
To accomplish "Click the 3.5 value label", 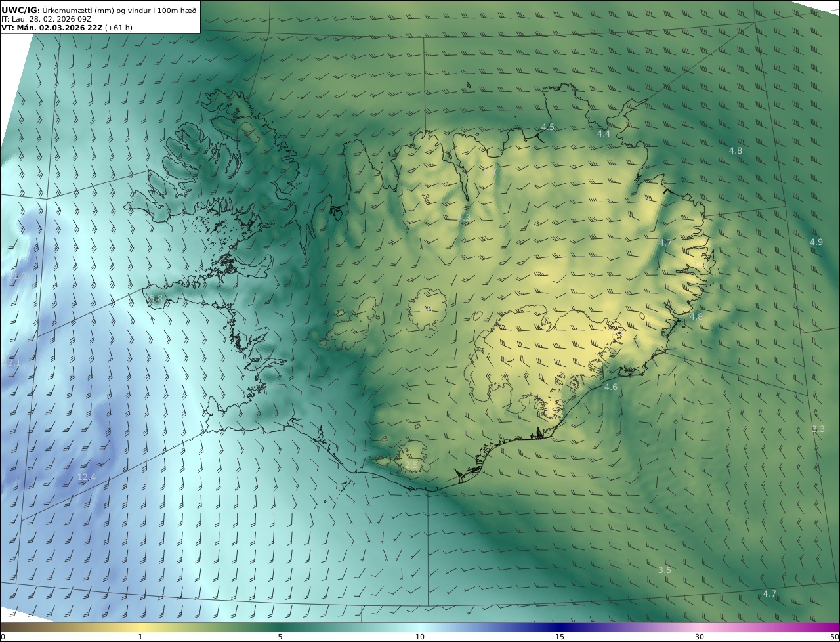I will (665, 570).
